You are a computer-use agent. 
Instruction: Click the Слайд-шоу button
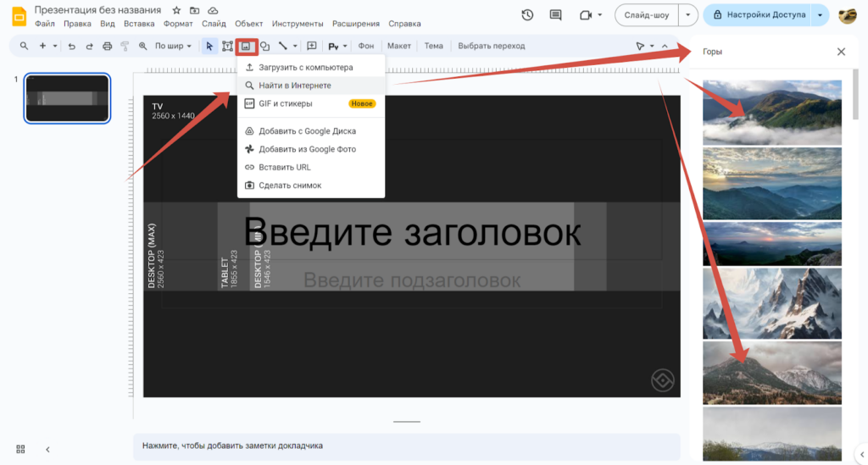point(647,15)
